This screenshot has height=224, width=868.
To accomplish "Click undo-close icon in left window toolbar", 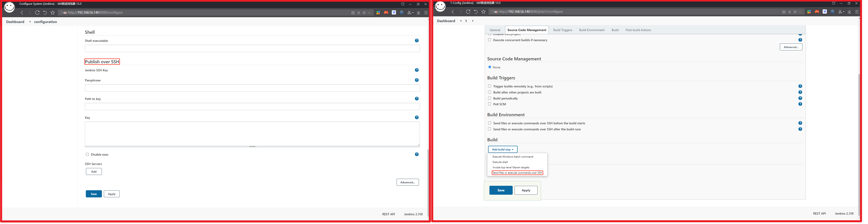I will tap(45, 13).
